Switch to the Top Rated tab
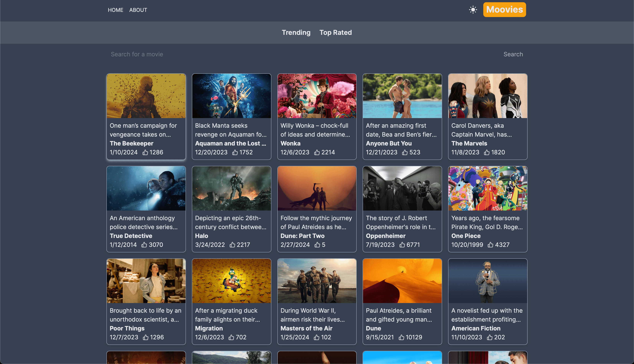 point(336,32)
